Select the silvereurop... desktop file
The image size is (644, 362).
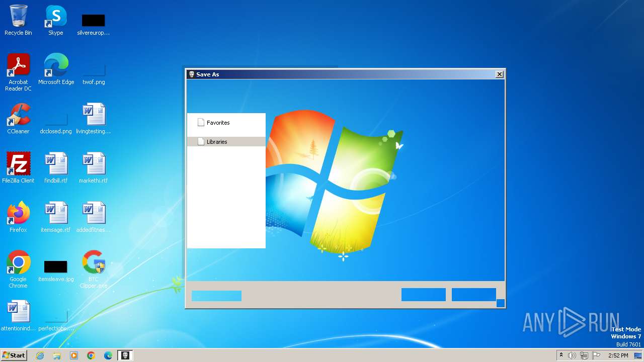point(94,24)
